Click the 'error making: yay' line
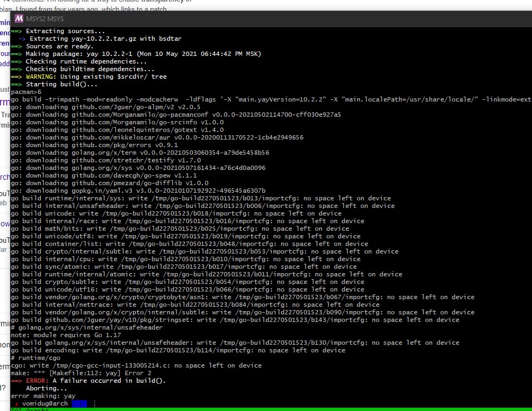This screenshot has height=411, width=532. pos(43,396)
